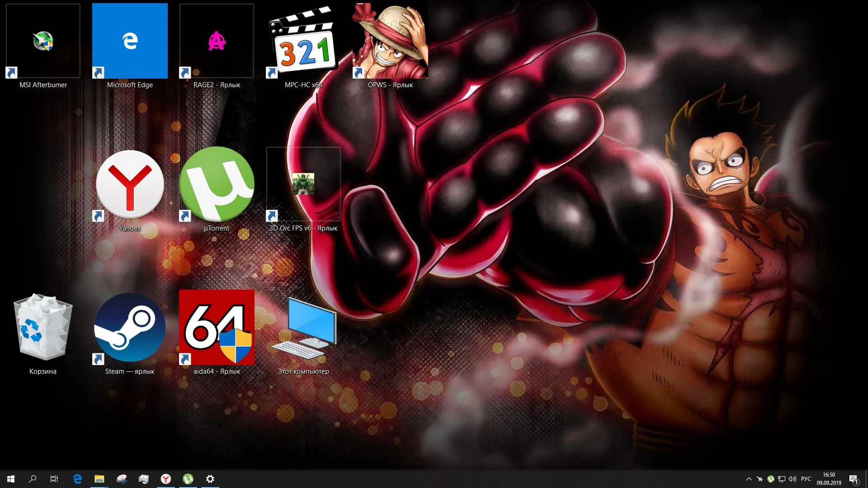868x488 pixels.
Task: Launch Edge from the taskbar
Action: tap(77, 479)
